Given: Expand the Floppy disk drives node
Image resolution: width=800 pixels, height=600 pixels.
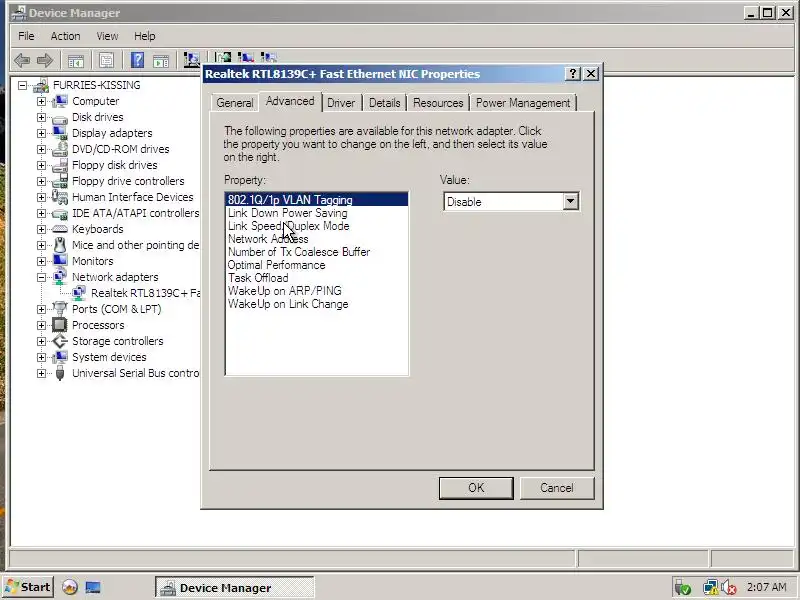Looking at the screenshot, I should point(41,165).
